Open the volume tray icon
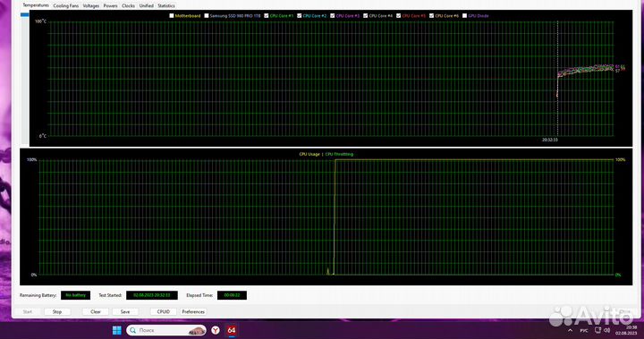Viewport: 644px width, 339px height. point(607,330)
